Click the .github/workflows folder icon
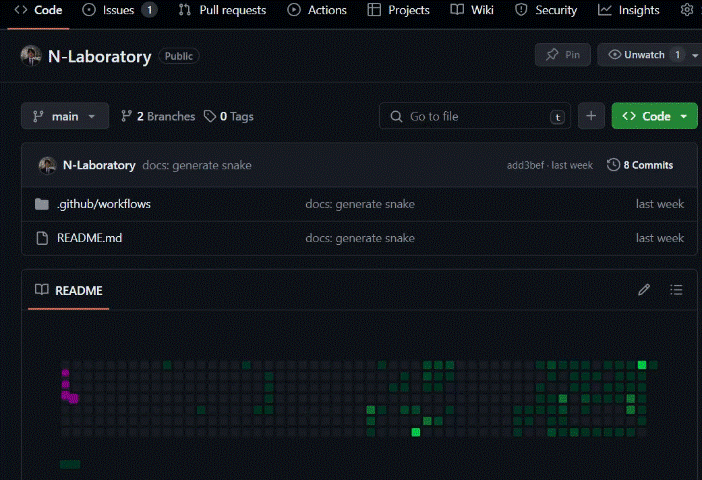Image resolution: width=702 pixels, height=480 pixels. click(x=41, y=204)
